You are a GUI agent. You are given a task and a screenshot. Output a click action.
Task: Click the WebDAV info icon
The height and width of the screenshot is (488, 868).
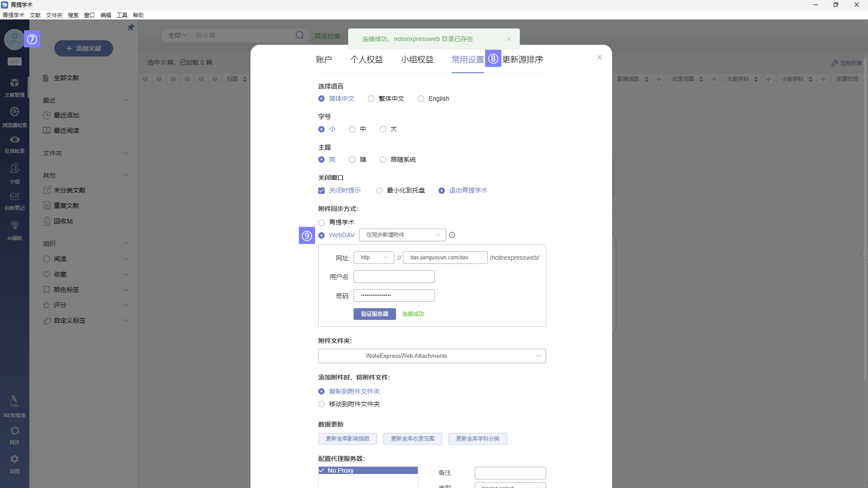[x=452, y=235]
